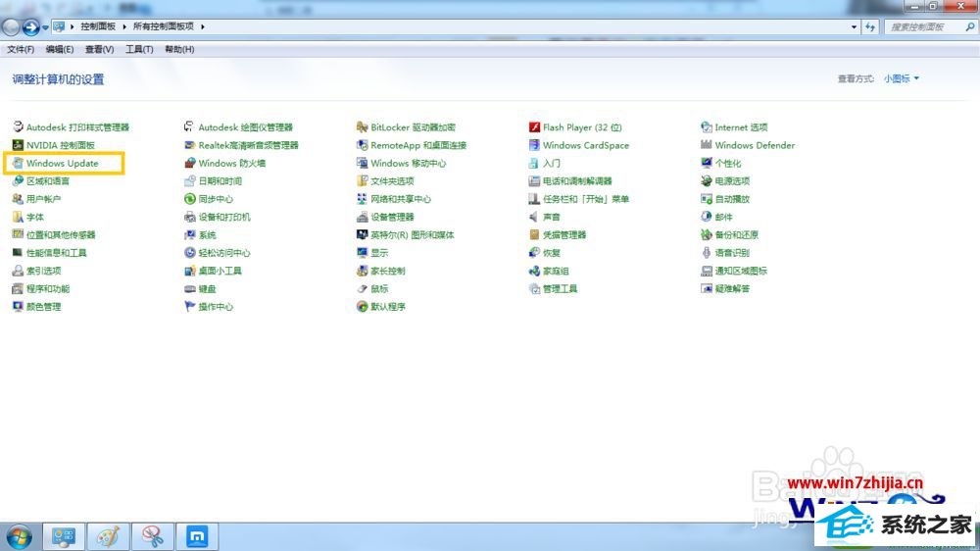Click the 声音 speaker icon

(534, 217)
